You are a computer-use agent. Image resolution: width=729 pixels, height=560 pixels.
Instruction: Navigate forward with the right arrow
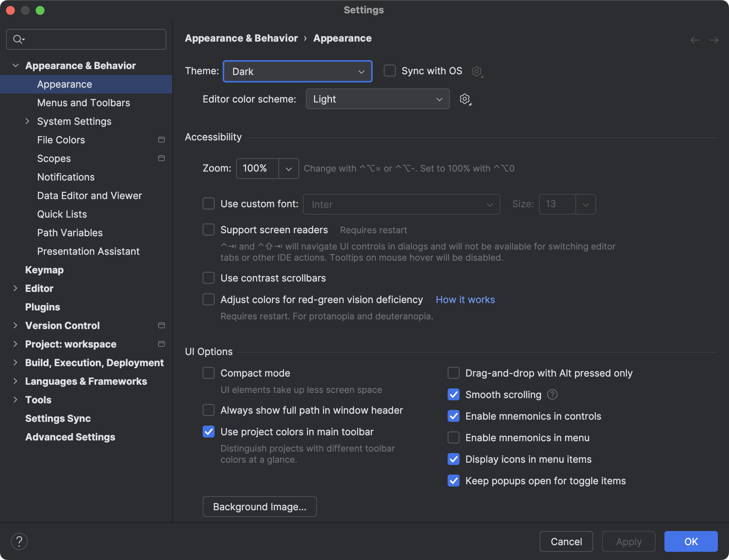714,40
